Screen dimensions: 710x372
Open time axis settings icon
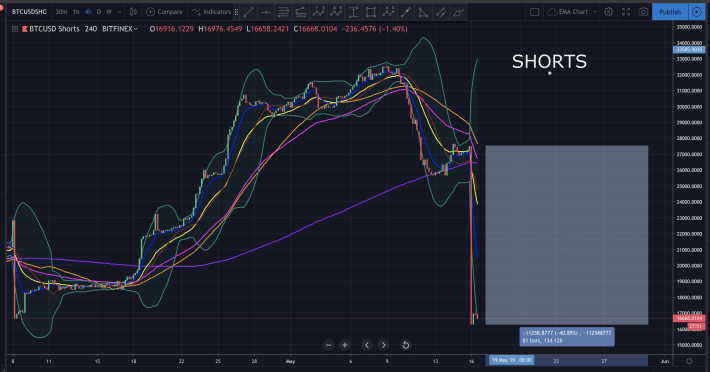tap(689, 361)
